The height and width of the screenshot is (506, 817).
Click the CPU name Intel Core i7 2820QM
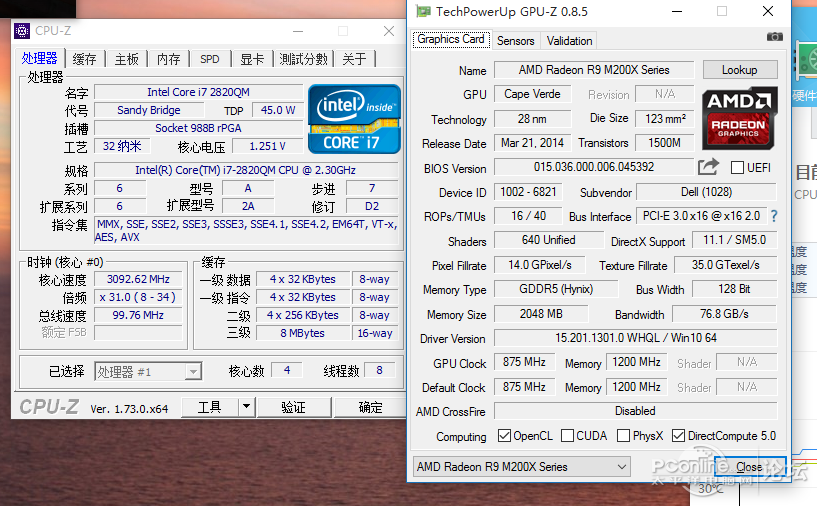199,92
